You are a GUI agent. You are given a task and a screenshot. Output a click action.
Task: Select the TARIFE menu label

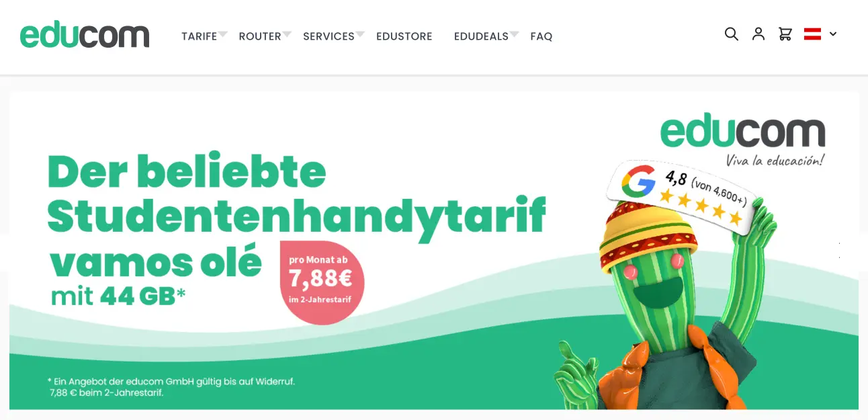point(199,36)
